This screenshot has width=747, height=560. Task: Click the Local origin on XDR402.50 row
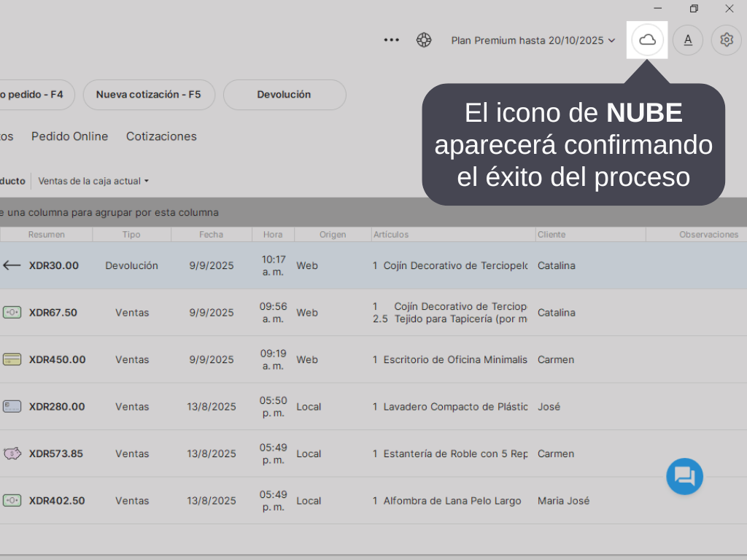pos(309,501)
